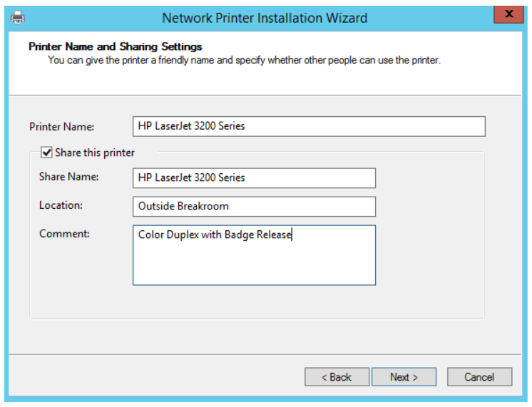The image size is (532, 407).
Task: Click the Location label
Action: (x=61, y=205)
